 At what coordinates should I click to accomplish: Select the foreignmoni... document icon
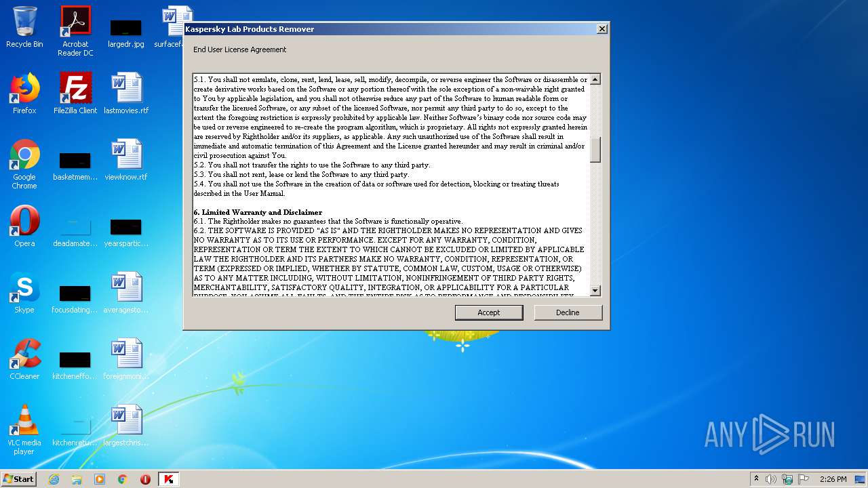[126, 359]
